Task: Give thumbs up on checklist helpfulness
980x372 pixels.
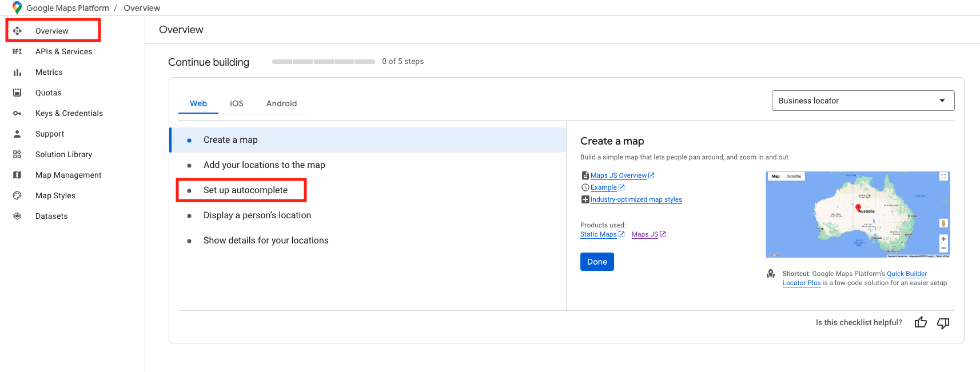Action: click(x=921, y=323)
